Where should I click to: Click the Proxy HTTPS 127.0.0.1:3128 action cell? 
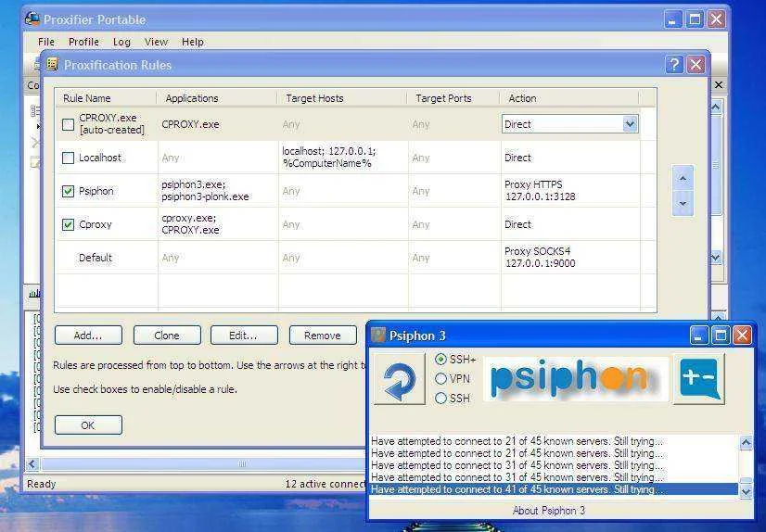(569, 191)
